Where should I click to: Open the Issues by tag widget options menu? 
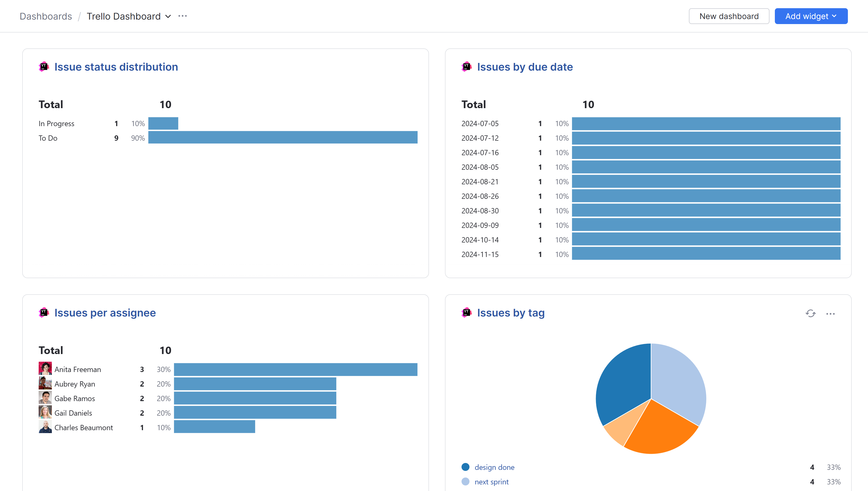pyautogui.click(x=831, y=314)
